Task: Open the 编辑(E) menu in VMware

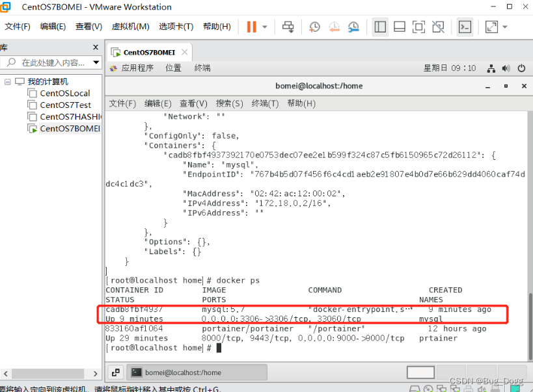Action: coord(53,27)
